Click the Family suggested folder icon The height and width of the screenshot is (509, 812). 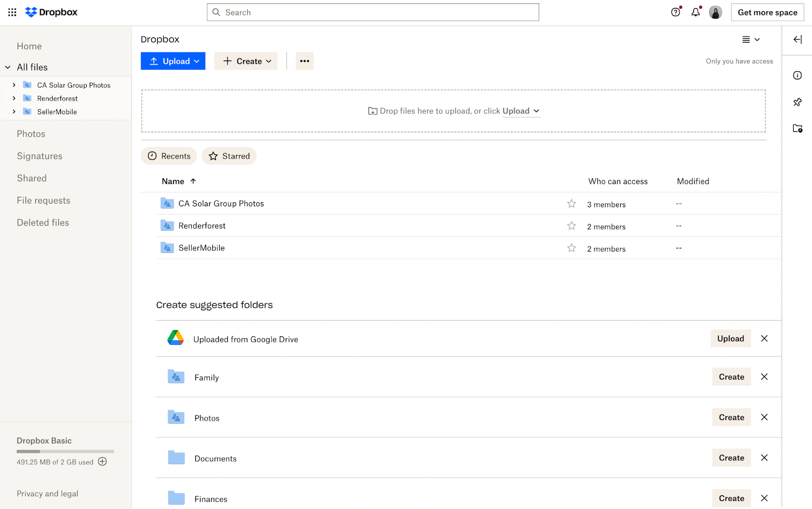click(176, 377)
